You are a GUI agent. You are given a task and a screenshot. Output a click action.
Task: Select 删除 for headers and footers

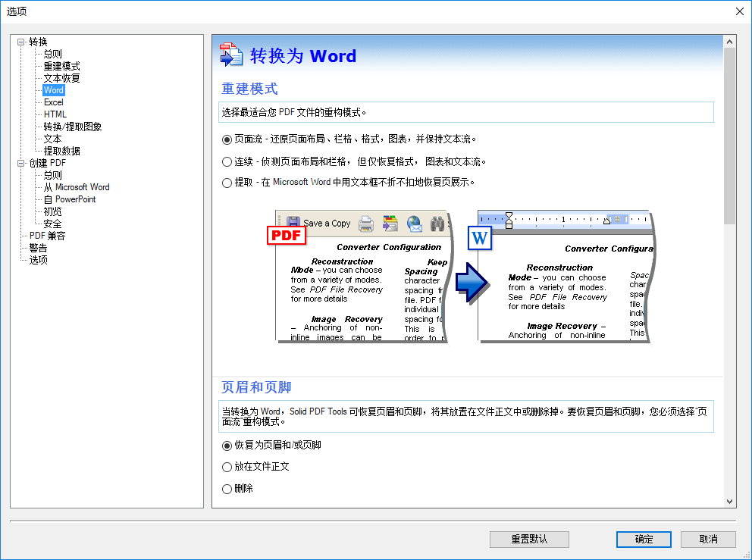pyautogui.click(x=227, y=488)
